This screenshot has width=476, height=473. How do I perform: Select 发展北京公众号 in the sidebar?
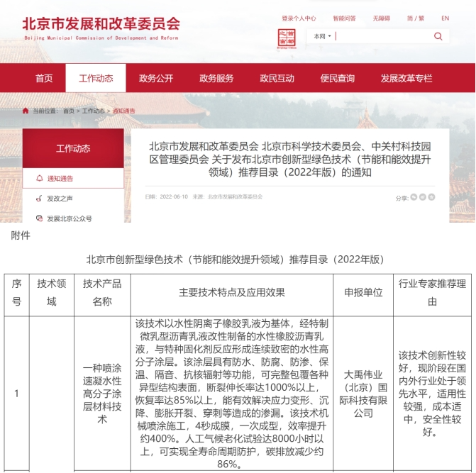pyautogui.click(x=70, y=218)
